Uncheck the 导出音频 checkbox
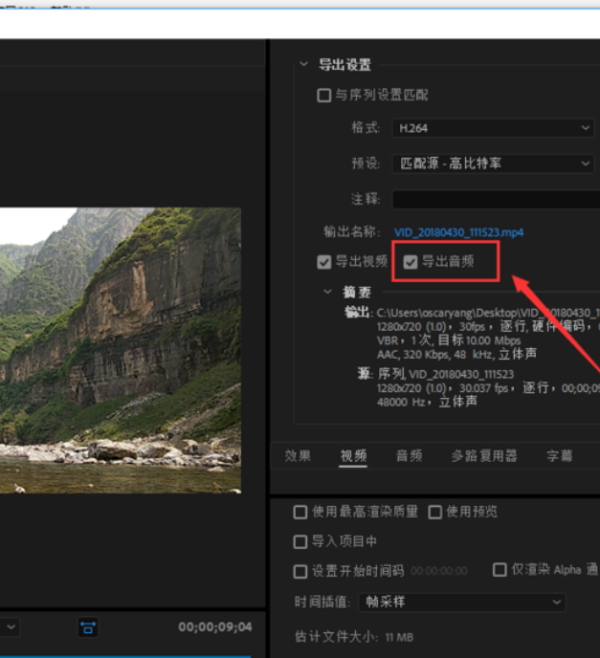Screen dimensions: 600x658 410,262
